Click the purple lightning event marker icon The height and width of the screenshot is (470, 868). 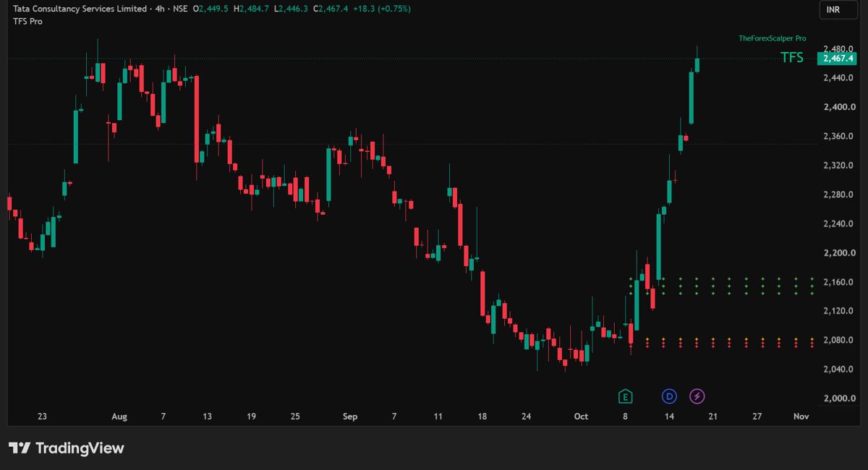697,396
